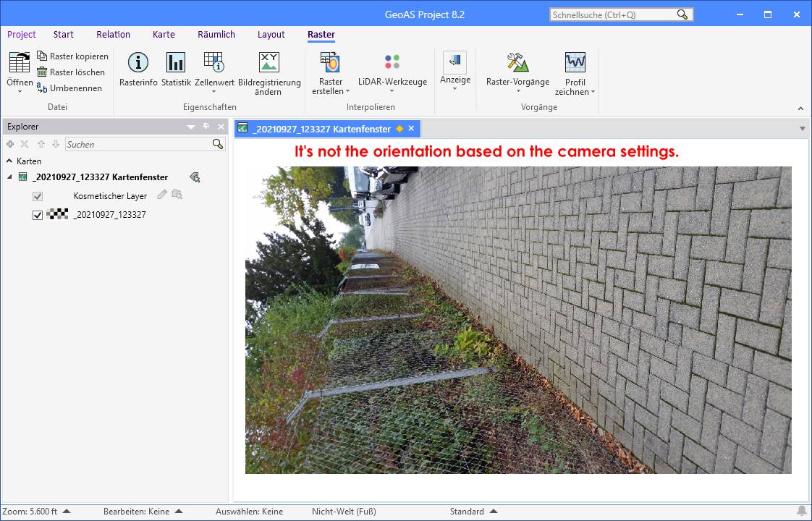Open the Zoom status dropdown
This screenshot has width=812, height=521.
click(x=67, y=511)
